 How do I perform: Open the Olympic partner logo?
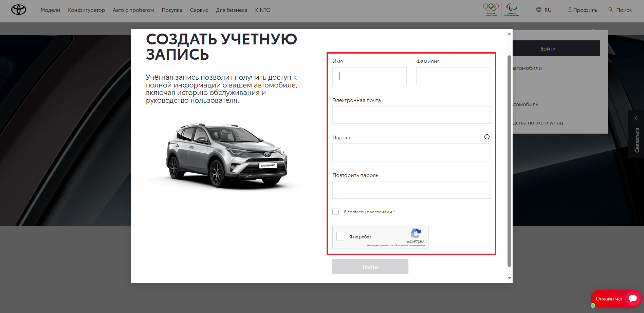pyautogui.click(x=491, y=9)
